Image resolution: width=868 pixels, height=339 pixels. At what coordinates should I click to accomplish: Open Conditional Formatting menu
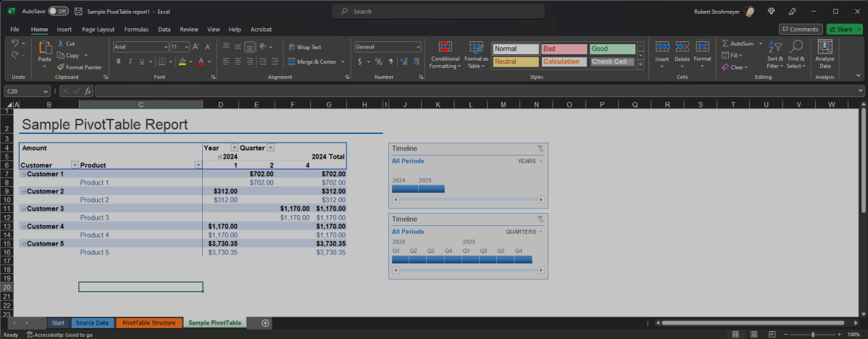445,55
